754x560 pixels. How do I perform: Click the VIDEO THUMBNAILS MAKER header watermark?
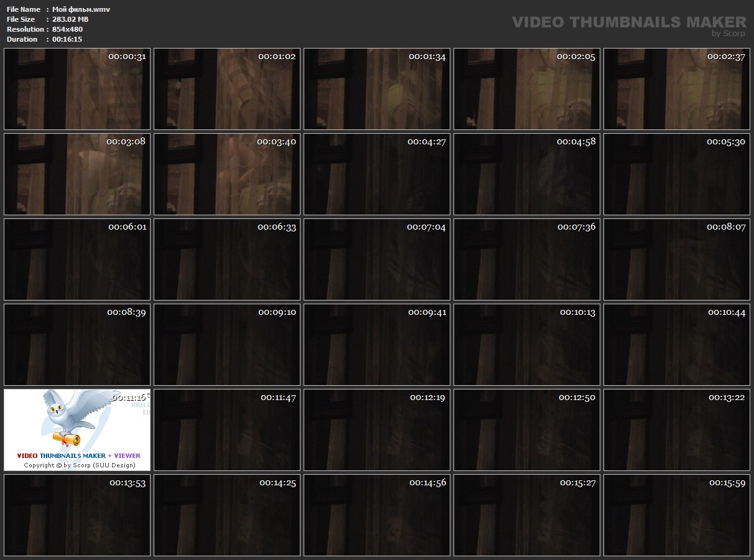point(628,22)
